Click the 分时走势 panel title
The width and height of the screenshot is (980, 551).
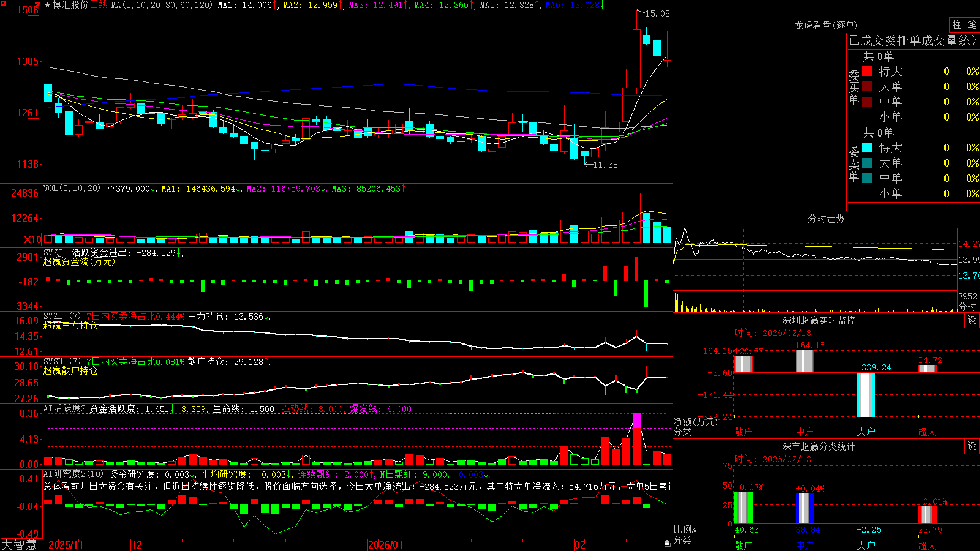point(826,219)
